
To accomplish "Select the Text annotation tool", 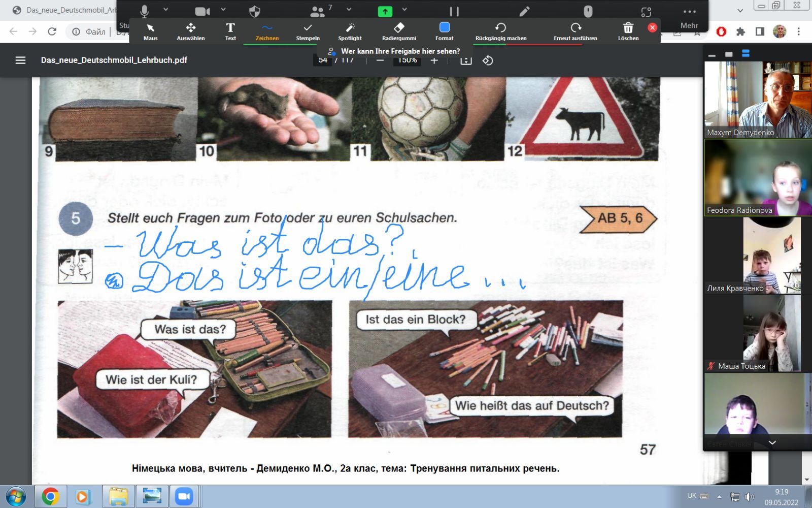I will coord(230,31).
